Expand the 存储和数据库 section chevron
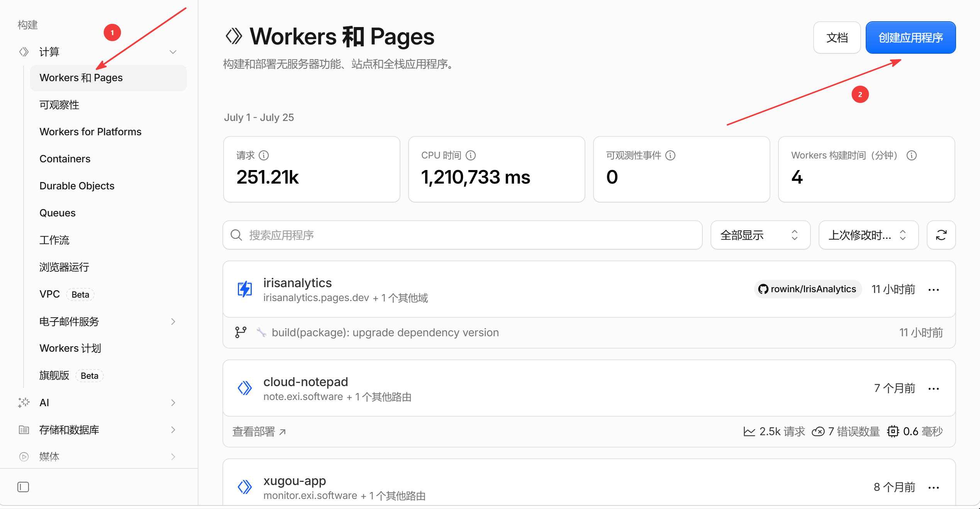 tap(173, 430)
